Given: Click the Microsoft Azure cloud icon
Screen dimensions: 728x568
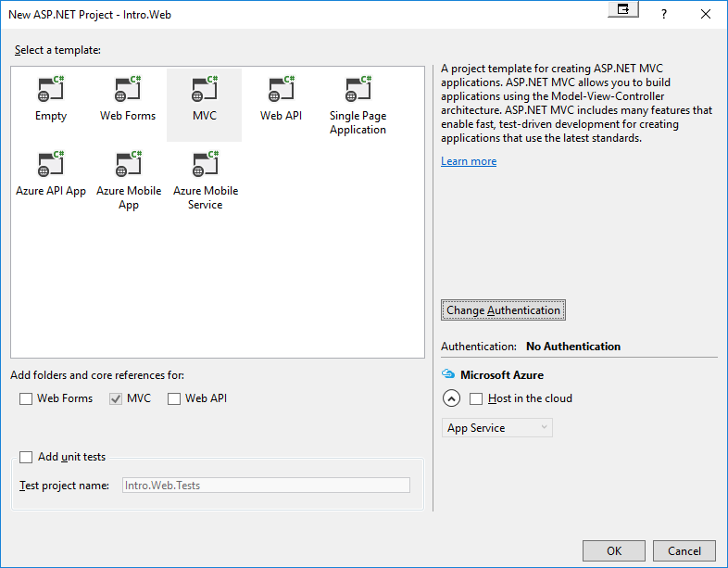Looking at the screenshot, I should 448,373.
